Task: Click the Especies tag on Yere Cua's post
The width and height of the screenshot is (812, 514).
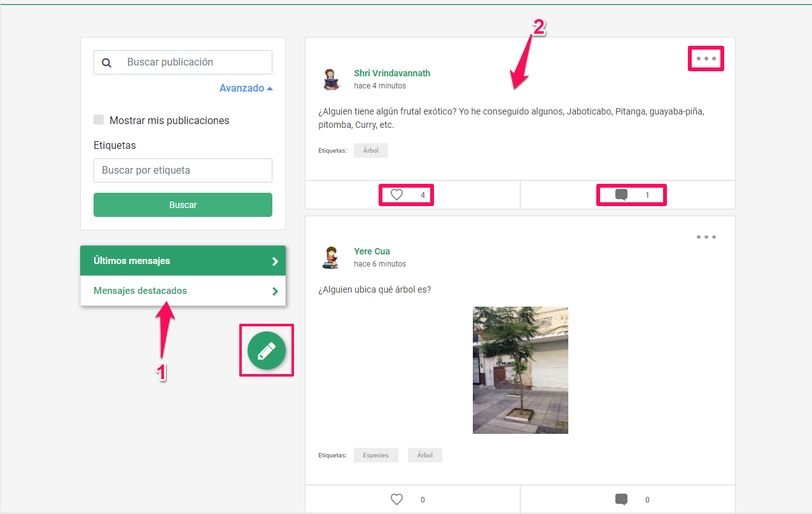Action: click(376, 455)
